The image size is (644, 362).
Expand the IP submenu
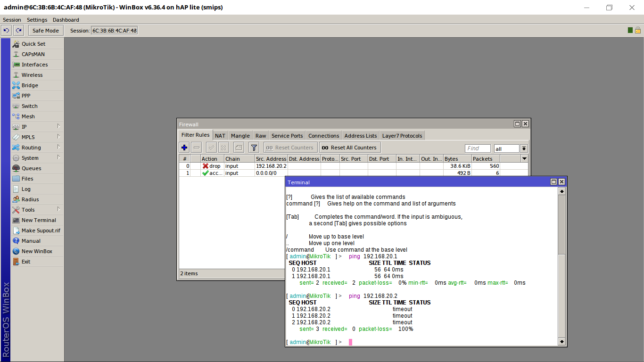coord(37,127)
